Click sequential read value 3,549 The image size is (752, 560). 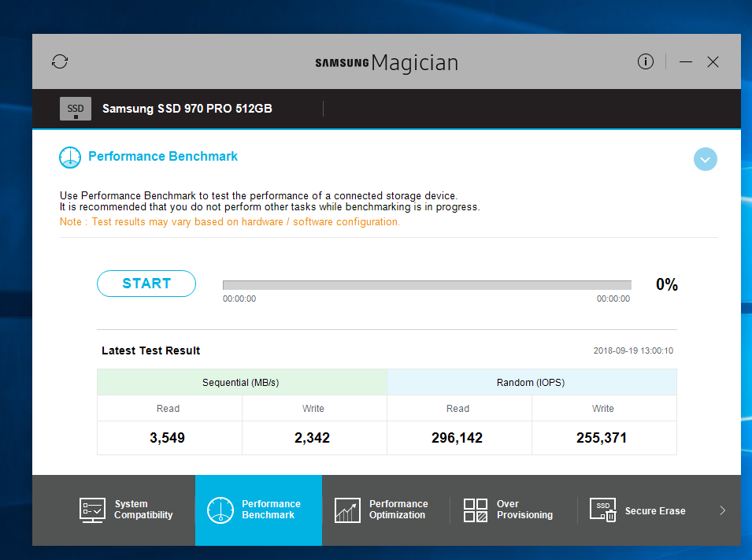tap(168, 438)
